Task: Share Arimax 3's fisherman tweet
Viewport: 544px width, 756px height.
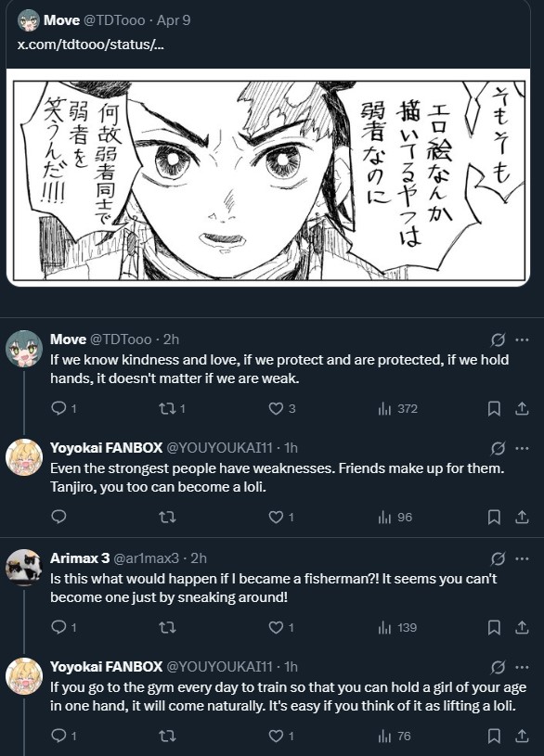Action: [x=522, y=627]
